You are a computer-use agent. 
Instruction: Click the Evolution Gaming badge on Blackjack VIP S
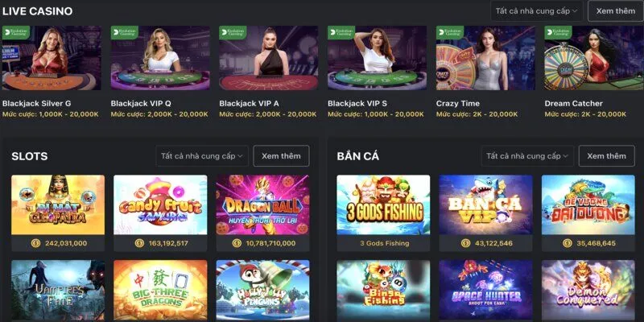tap(344, 32)
